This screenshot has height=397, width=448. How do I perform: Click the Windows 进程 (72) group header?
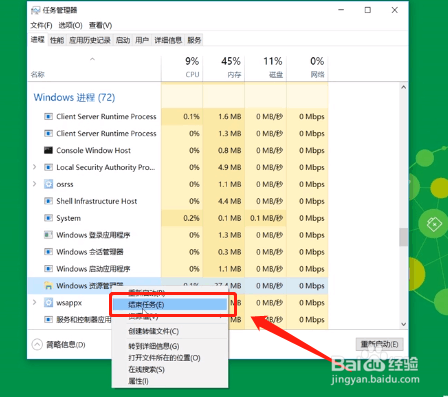tap(74, 97)
